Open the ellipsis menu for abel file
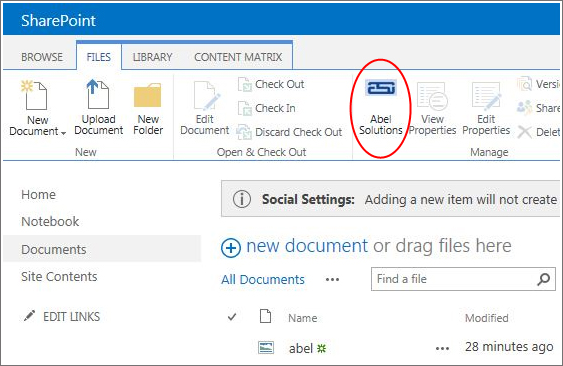 (x=442, y=348)
